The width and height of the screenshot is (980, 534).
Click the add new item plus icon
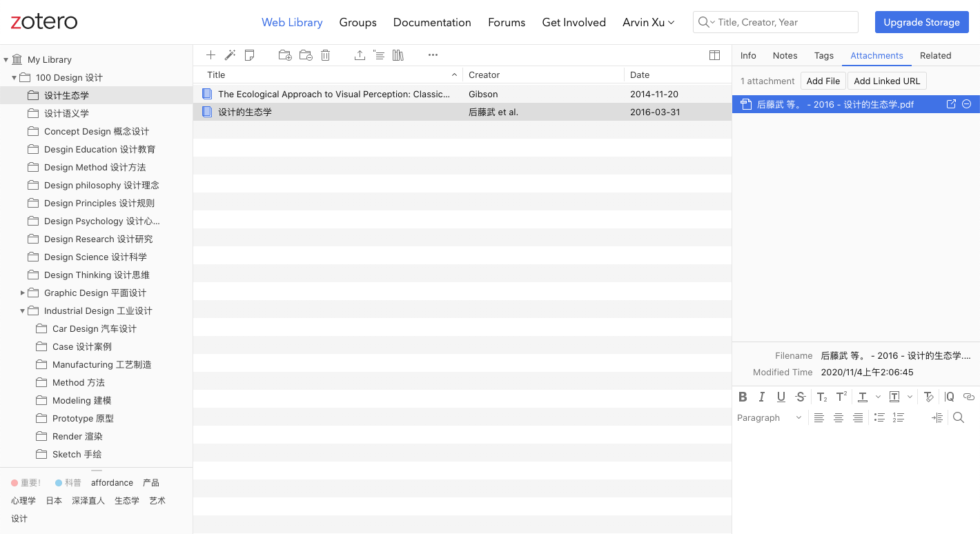211,55
